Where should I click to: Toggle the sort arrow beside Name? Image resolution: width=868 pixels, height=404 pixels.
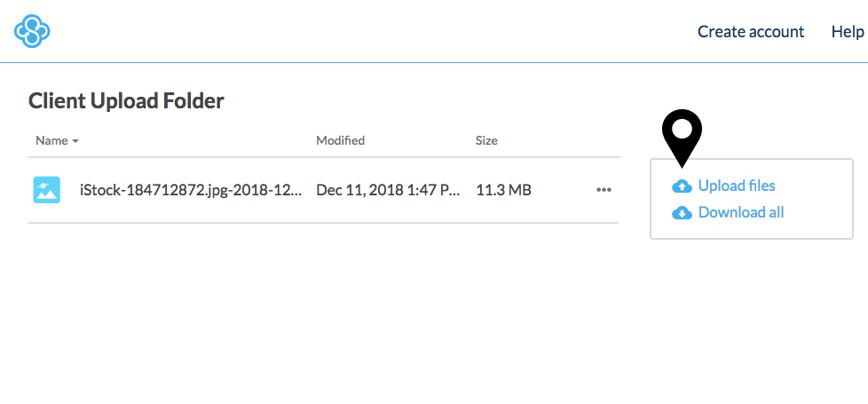point(75,141)
